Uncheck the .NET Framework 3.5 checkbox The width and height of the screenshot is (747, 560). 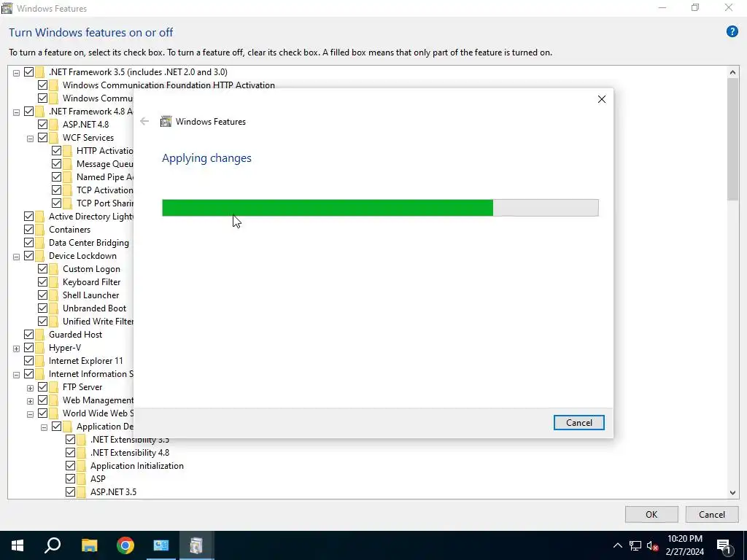point(28,72)
